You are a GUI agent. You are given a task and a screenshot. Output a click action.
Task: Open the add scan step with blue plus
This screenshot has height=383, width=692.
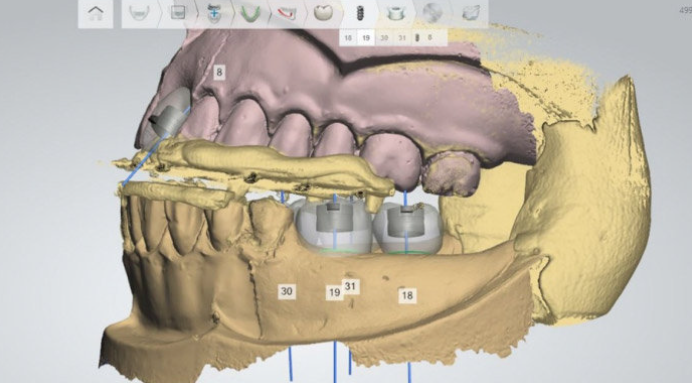click(214, 13)
